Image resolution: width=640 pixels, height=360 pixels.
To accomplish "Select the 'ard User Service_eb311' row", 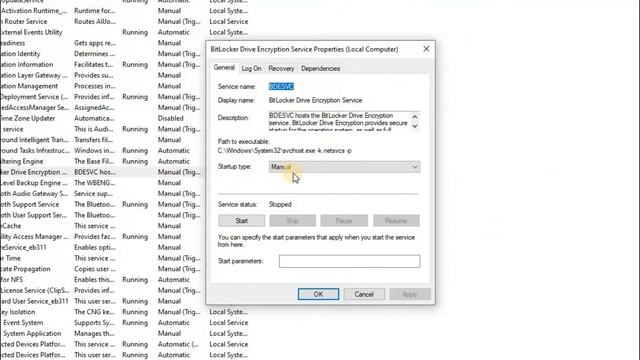I will pos(103,301).
